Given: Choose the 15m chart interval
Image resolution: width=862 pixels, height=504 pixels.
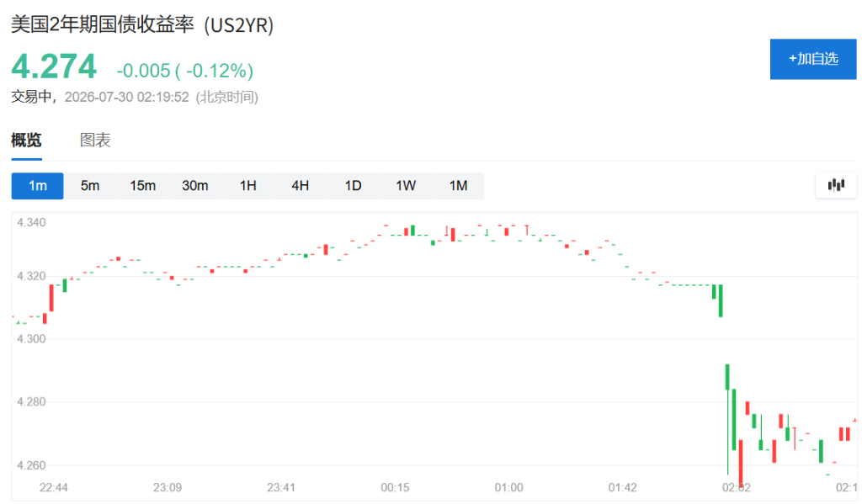Looking at the screenshot, I should pos(142,186).
